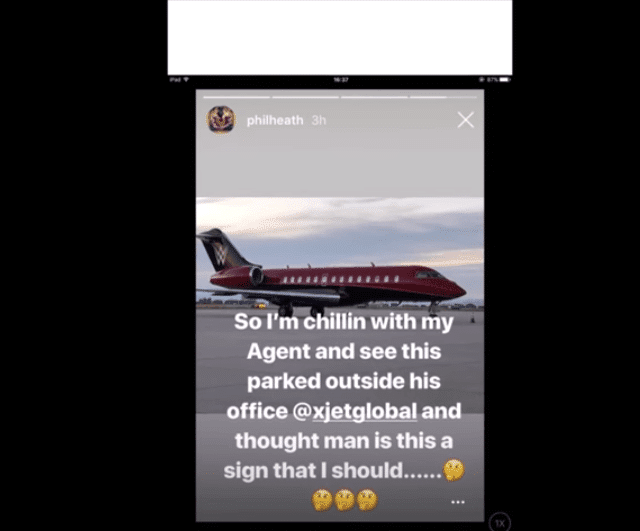Click the red private jet image
Viewport: 640px width, 531px height.
pyautogui.click(x=331, y=273)
